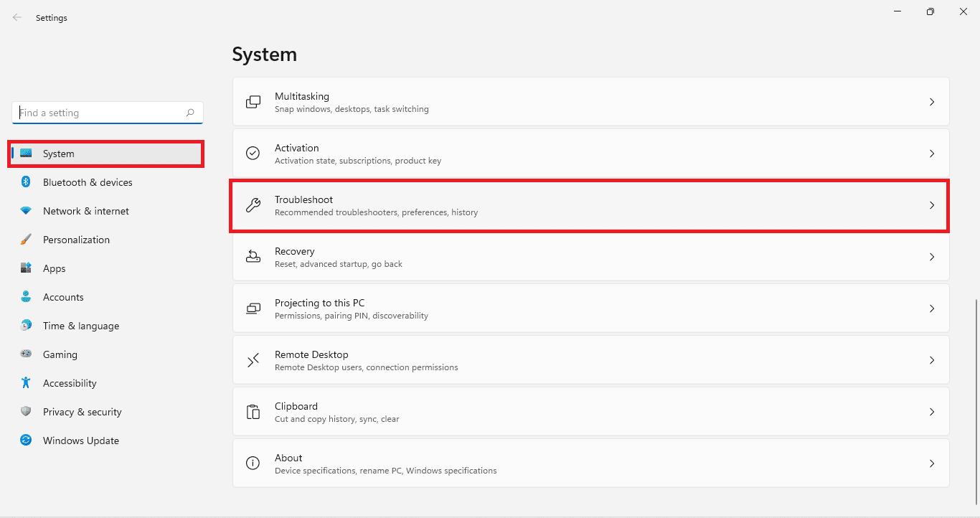Navigate back with the arrow button
This screenshot has height=518, width=980.
click(17, 17)
